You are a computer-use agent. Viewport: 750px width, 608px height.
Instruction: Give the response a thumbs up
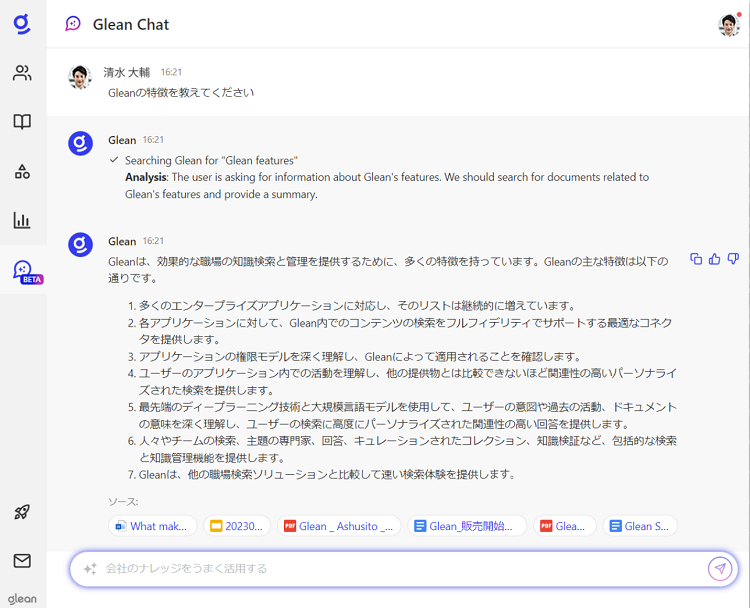click(714, 259)
